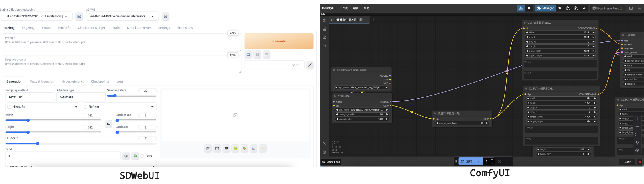Zoom out on ComfyUI canvas
This screenshot has width=644, height=184.
(x=637, y=127)
